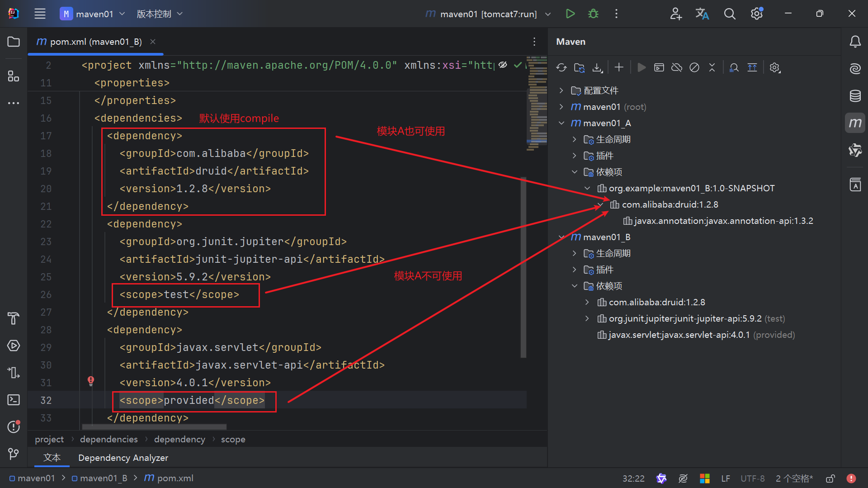The image size is (868, 488).
Task: Toggle read-only lock icon in status bar
Action: [x=830, y=478]
